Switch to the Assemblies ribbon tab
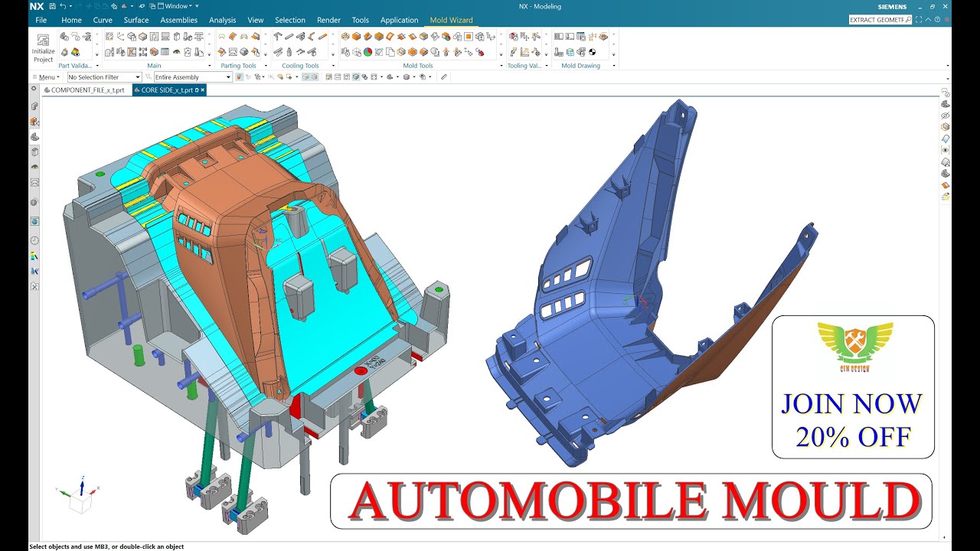 pos(179,20)
